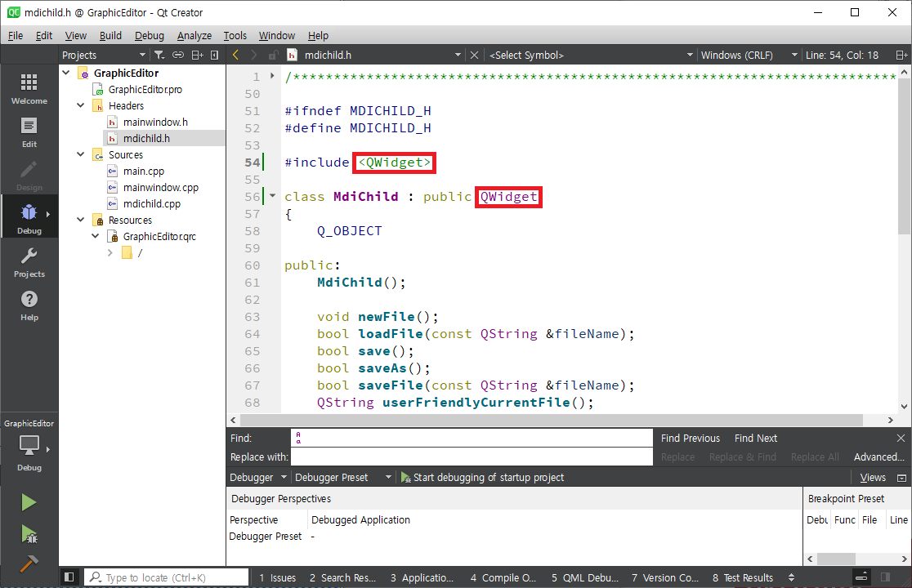
Task: Go back in editor navigation history
Action: tap(235, 55)
